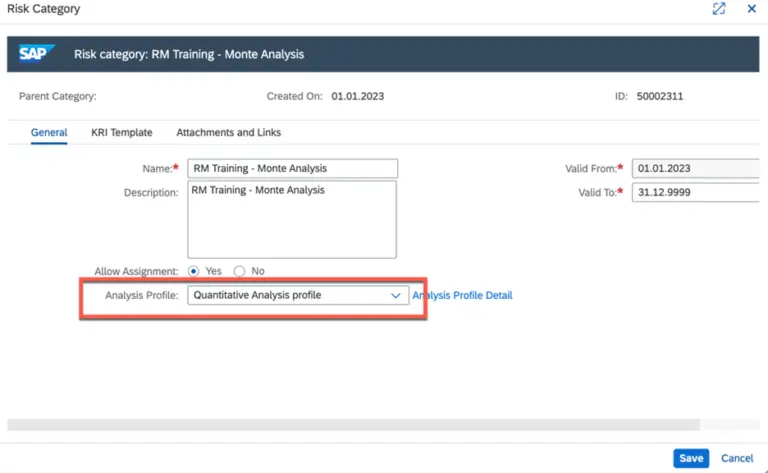Switch to the General tab
Image resolution: width=768 pixels, height=473 pixels.
coord(49,132)
